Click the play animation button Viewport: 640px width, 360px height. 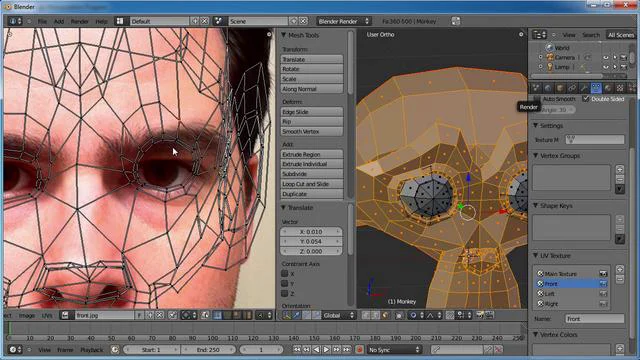[x=326, y=350]
